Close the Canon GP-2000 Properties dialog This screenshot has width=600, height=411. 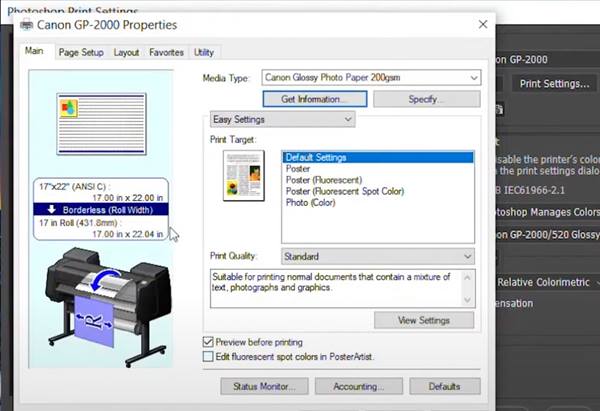tap(483, 23)
